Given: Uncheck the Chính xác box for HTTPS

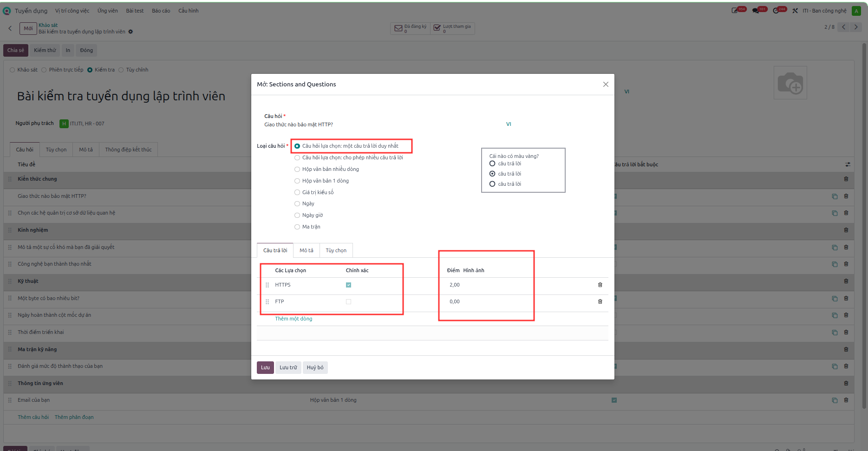Looking at the screenshot, I should click(348, 285).
